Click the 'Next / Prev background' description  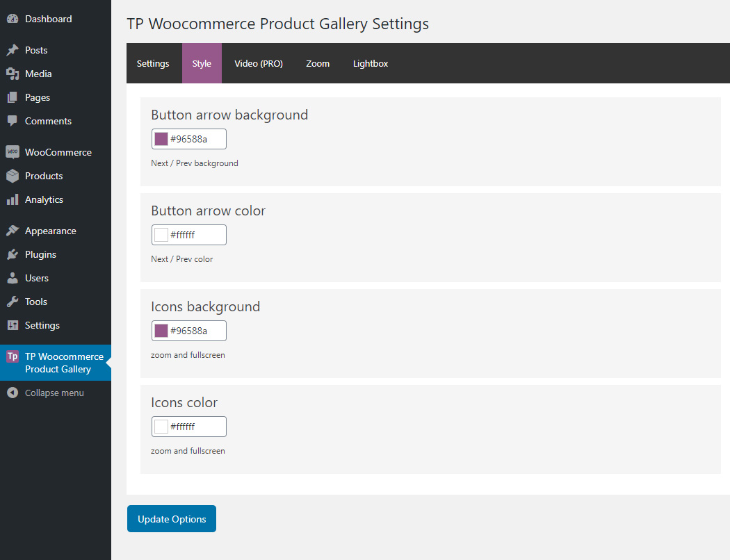coord(195,163)
